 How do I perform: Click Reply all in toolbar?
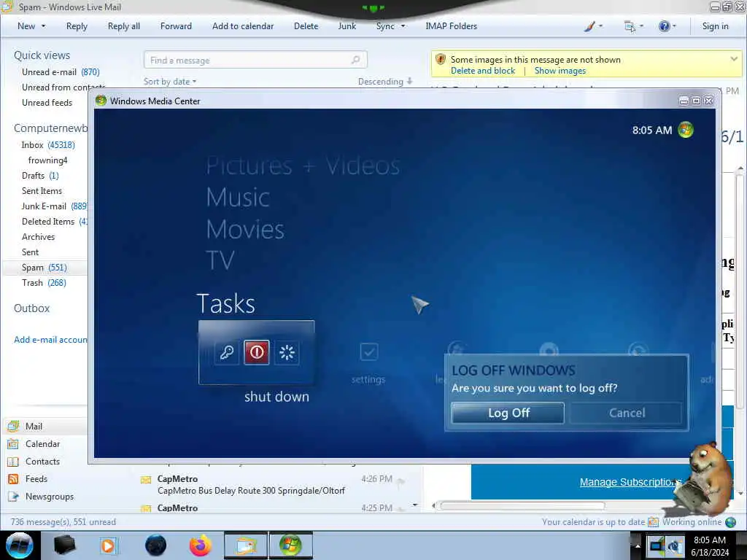124,26
